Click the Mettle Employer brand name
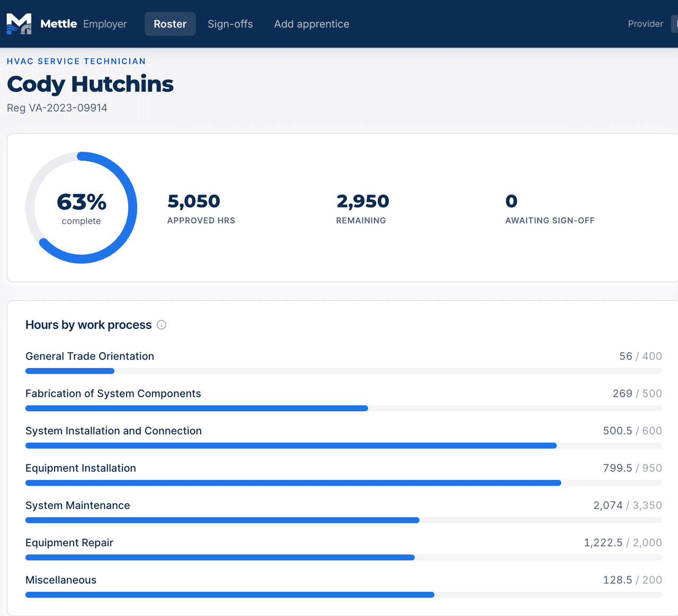 84,24
